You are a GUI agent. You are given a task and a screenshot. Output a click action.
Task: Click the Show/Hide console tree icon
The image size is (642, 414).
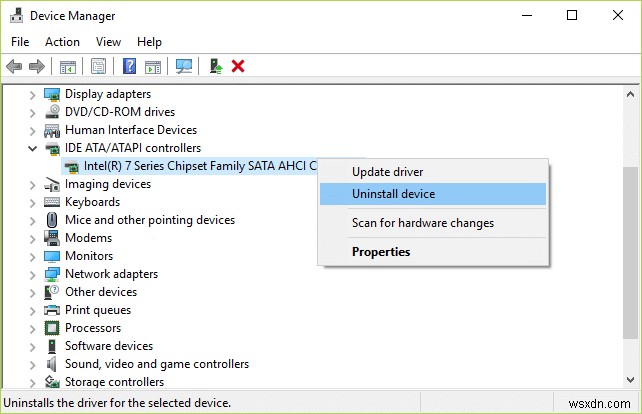(x=67, y=66)
